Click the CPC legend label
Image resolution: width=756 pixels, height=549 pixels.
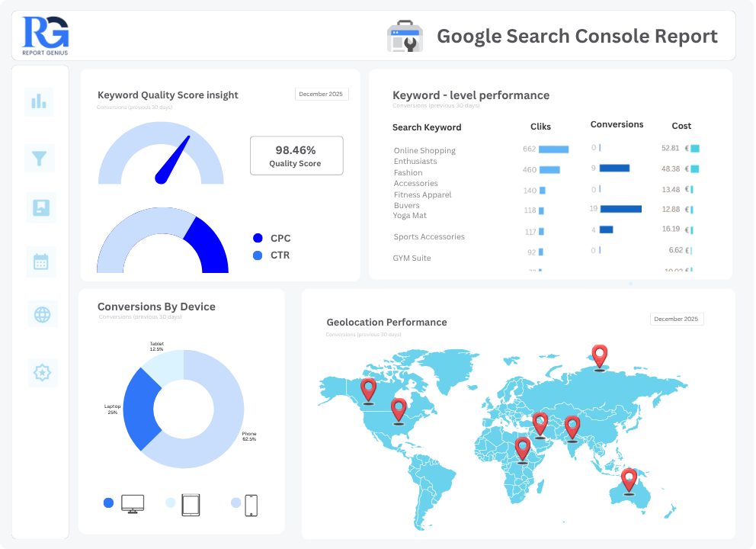pos(280,239)
